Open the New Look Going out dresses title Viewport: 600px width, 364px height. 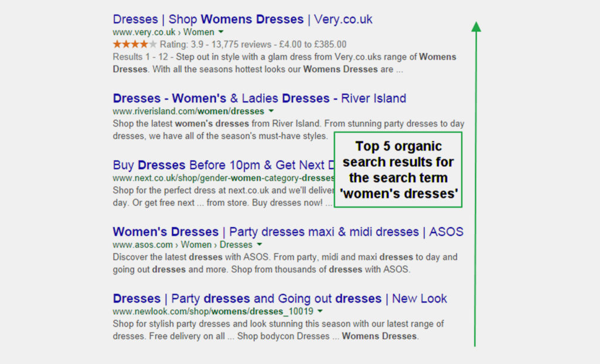[279, 298]
